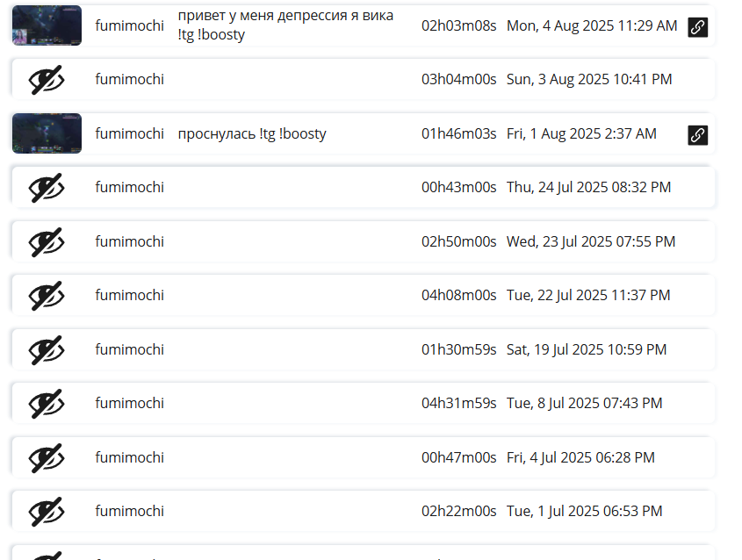Click hidden-eye icon on 24 Jul 2025 row
Screen dimensions: 742x560
pos(47,187)
